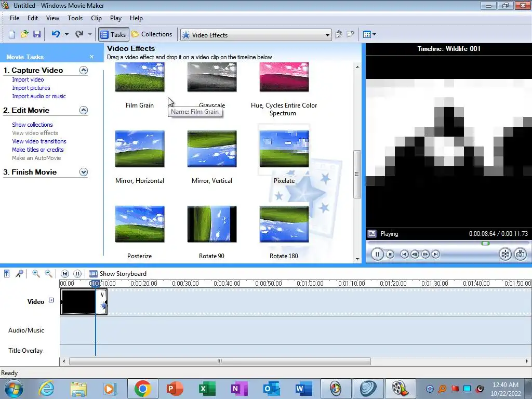Image resolution: width=532 pixels, height=399 pixels.
Task: Expand the Finish Movie section
Action: coord(84,172)
